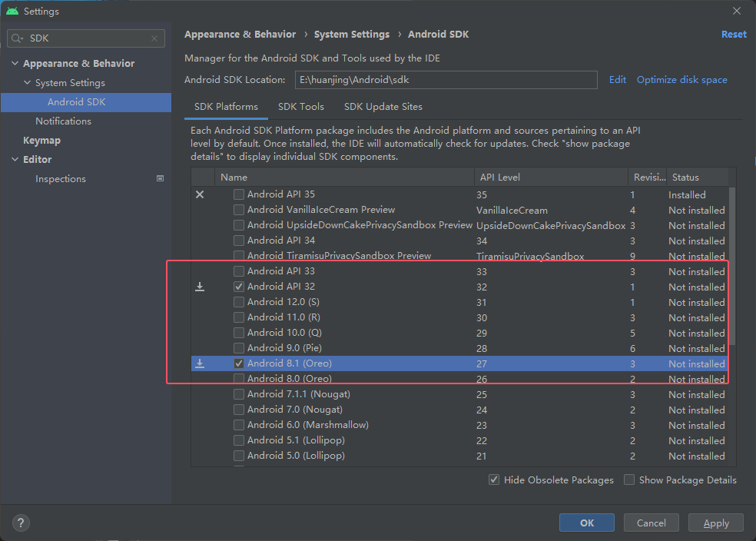Image resolution: width=756 pixels, height=541 pixels.
Task: Sort by the Status column header
Action: pyautogui.click(x=697, y=177)
